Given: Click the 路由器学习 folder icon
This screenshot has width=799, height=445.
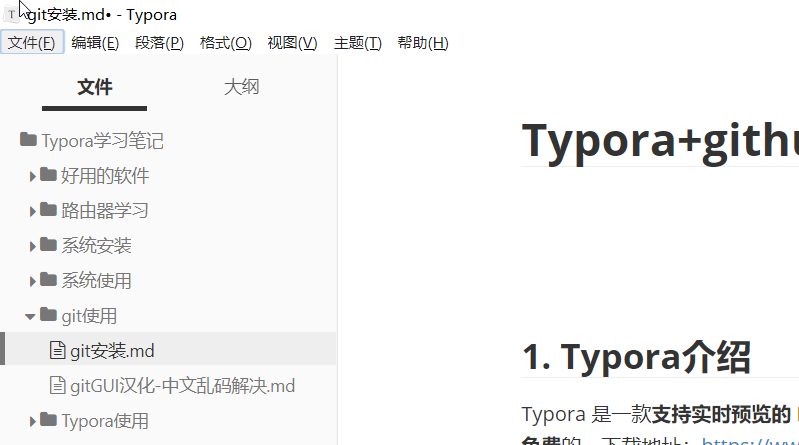Looking at the screenshot, I should tap(48, 210).
